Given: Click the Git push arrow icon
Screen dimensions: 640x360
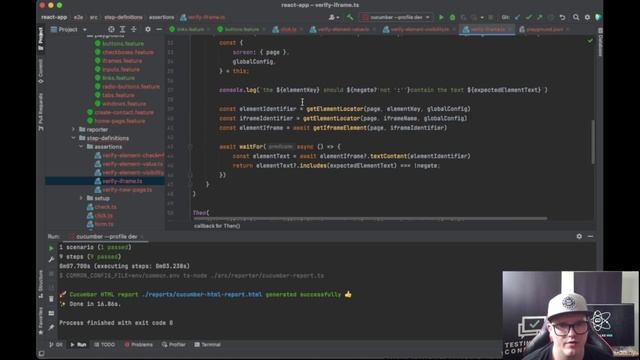Looking at the screenshot, I should (x=540, y=17).
